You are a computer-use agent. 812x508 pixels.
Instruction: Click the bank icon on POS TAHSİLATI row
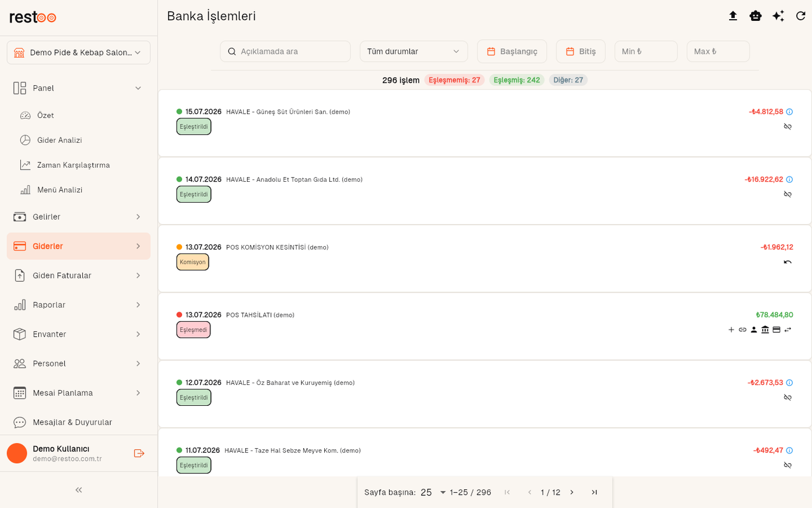765,330
